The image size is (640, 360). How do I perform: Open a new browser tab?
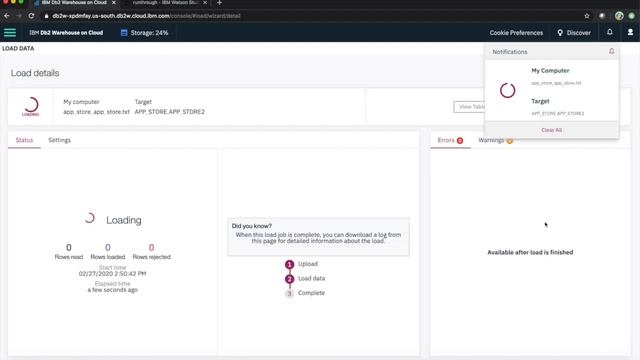(219, 3)
